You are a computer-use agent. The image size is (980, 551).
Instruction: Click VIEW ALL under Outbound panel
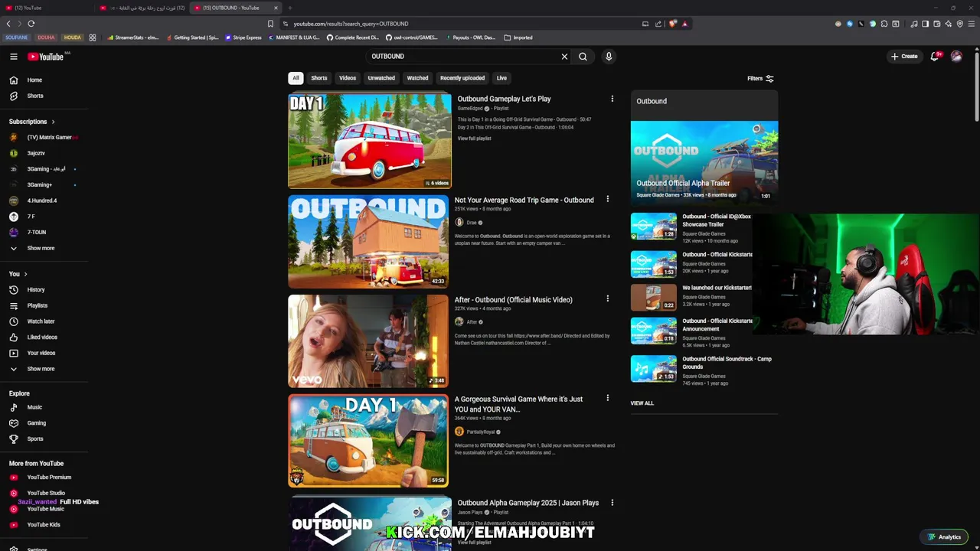642,403
